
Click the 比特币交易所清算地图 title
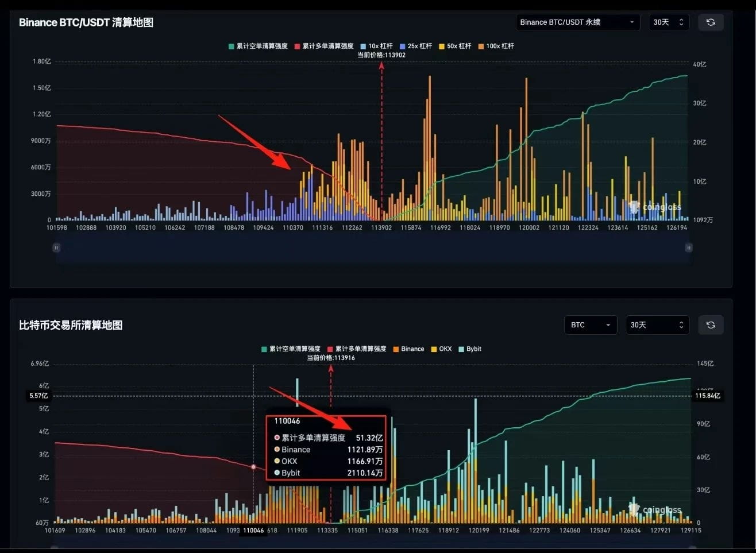71,325
